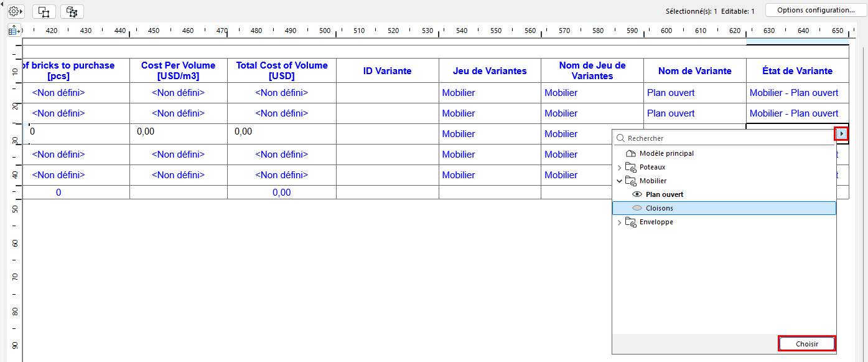Click the 'Nom de Jeu de Variantes' header

click(x=592, y=70)
